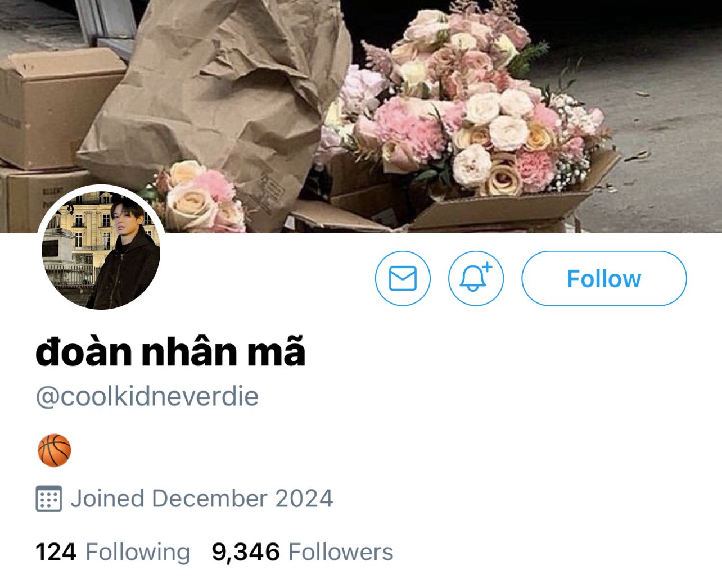The height and width of the screenshot is (588, 722).
Task: Open the 9,346 Followers list
Action: coord(303,552)
